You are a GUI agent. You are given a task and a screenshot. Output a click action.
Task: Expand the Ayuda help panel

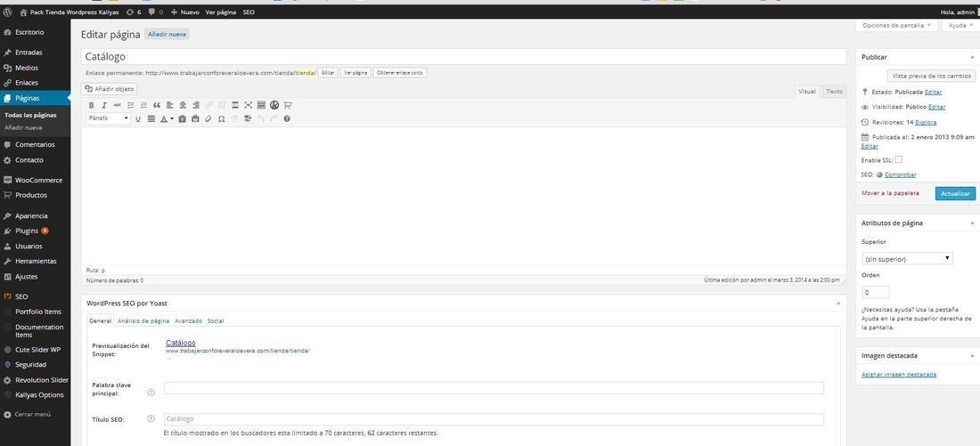click(x=960, y=26)
